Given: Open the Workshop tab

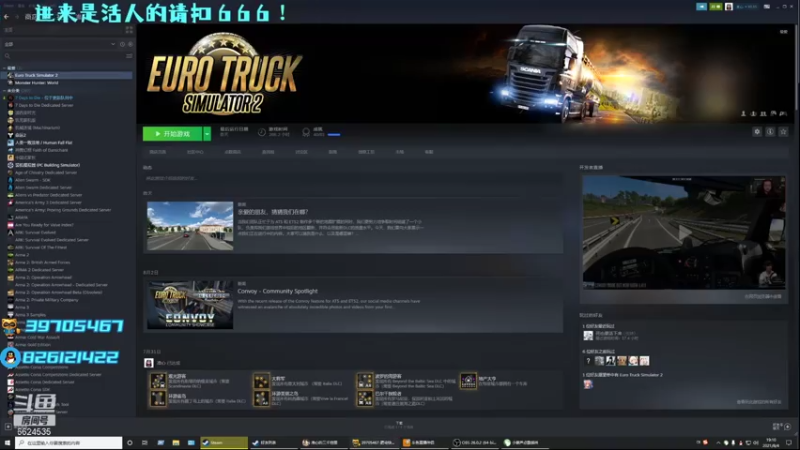Looking at the screenshot, I should pyautogui.click(x=366, y=152).
